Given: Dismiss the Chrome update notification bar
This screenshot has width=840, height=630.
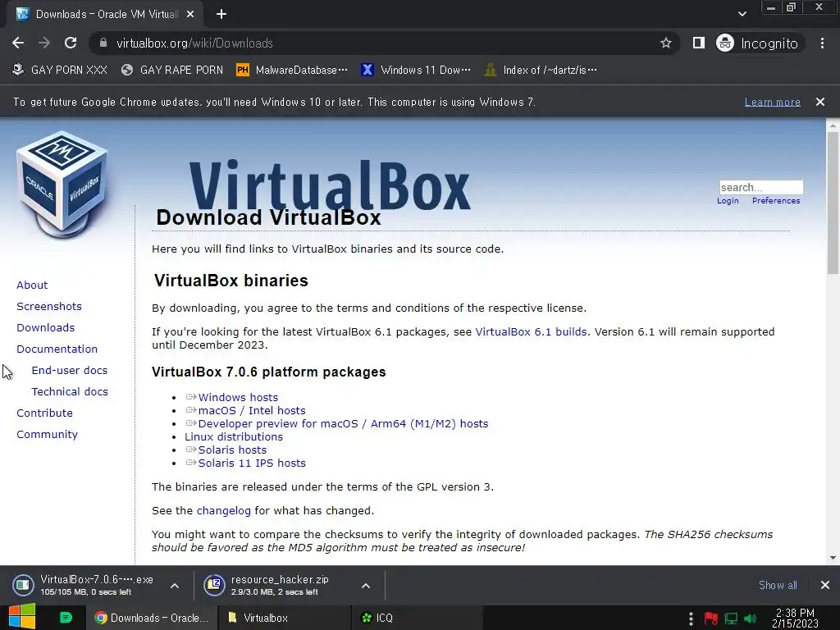Looking at the screenshot, I should [x=819, y=102].
